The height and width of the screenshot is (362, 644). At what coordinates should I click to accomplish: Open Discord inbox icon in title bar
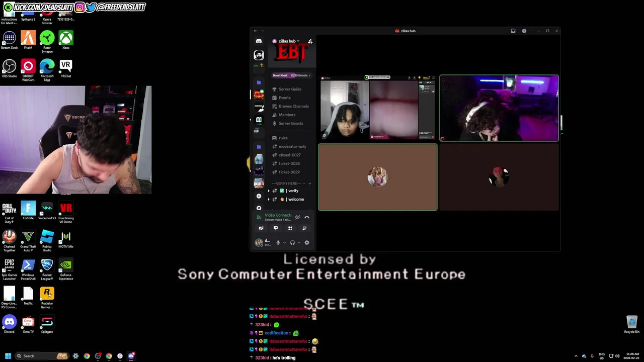[513, 31]
